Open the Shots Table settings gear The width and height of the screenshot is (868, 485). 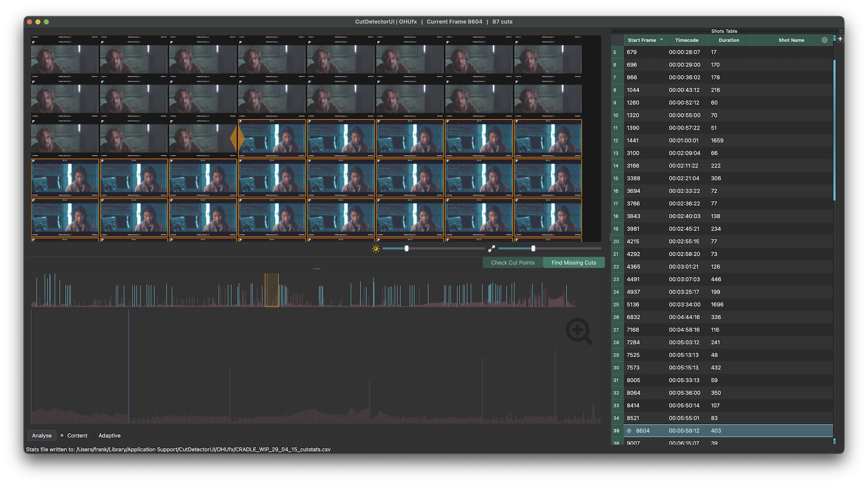825,40
